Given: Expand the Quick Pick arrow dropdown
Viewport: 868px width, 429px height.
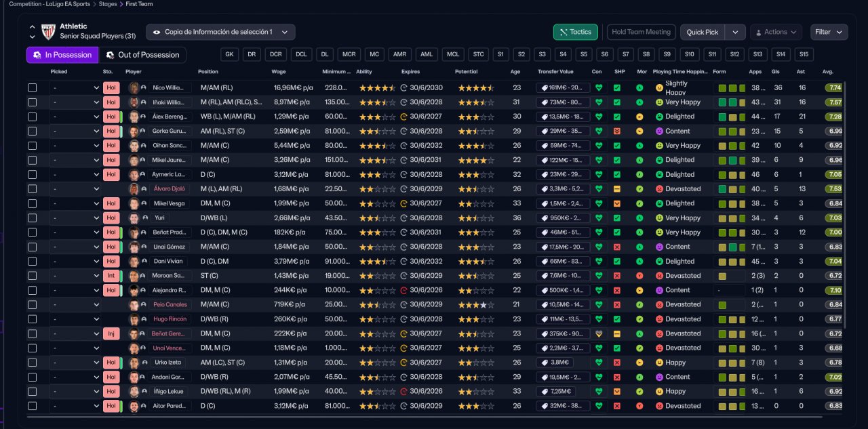Looking at the screenshot, I should pyautogui.click(x=735, y=32).
